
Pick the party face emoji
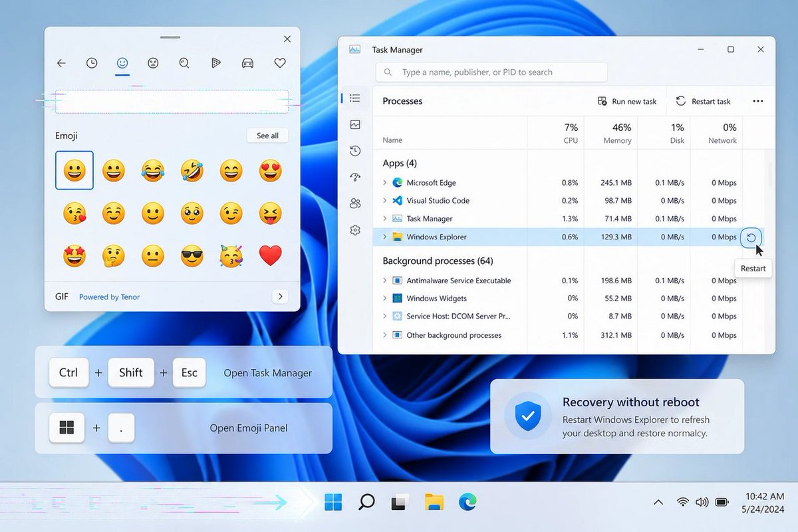click(x=231, y=255)
